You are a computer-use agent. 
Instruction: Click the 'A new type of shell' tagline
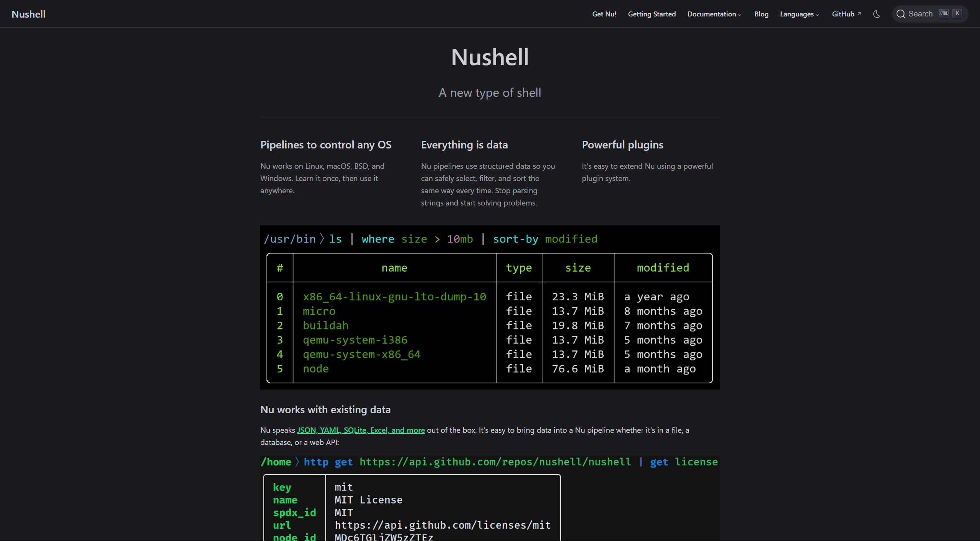490,93
